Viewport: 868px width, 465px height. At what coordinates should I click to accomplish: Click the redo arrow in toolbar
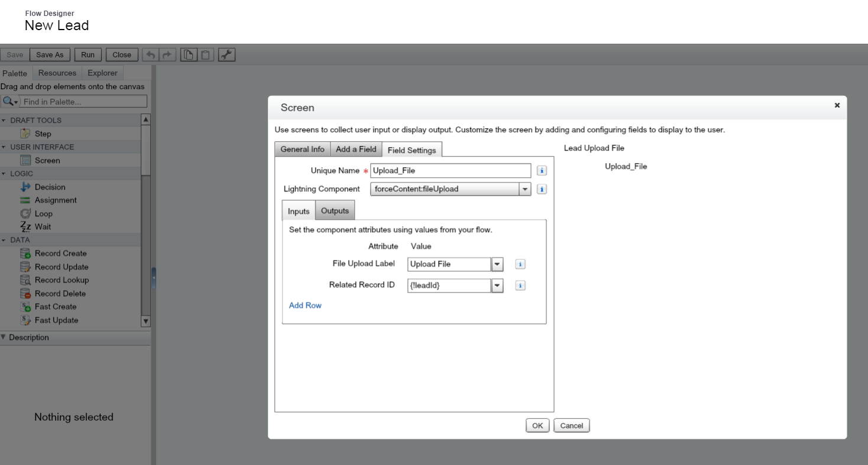pyautogui.click(x=167, y=55)
